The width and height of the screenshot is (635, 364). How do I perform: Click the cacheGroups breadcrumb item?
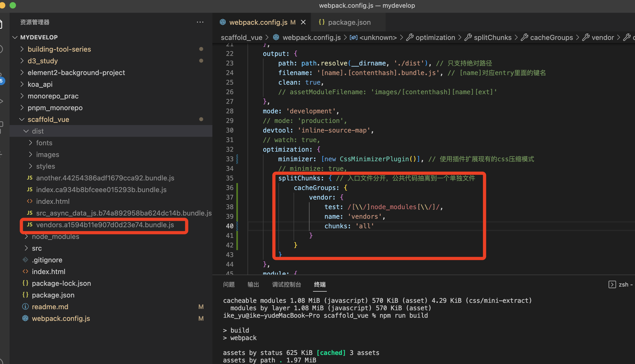[x=551, y=38]
